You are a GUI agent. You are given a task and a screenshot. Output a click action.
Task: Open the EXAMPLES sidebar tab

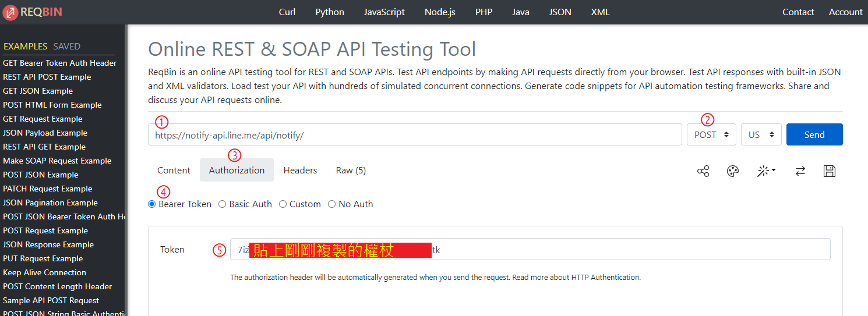(x=26, y=47)
